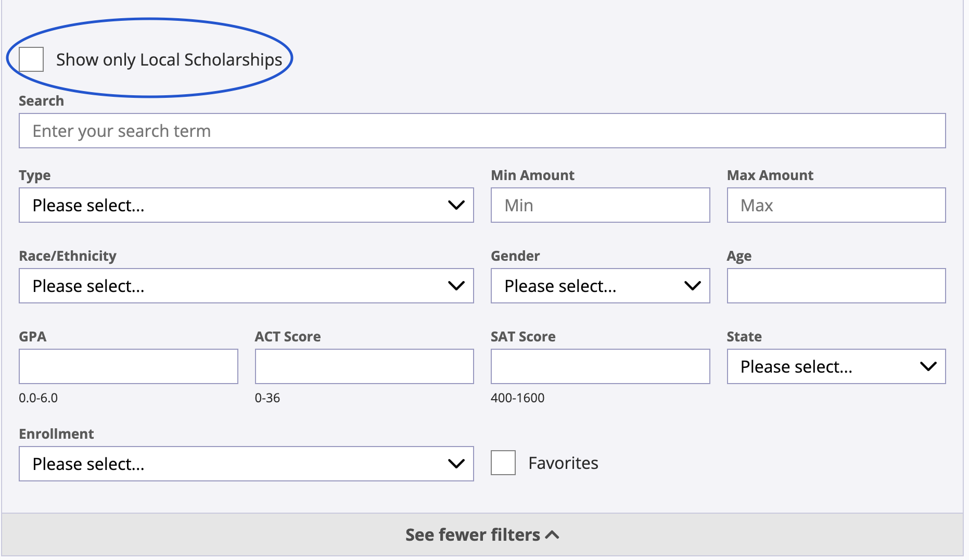Viewport: 969px width, 560px height.
Task: Click 'Please select...' text in Race/Ethnicity field
Action: coord(88,286)
